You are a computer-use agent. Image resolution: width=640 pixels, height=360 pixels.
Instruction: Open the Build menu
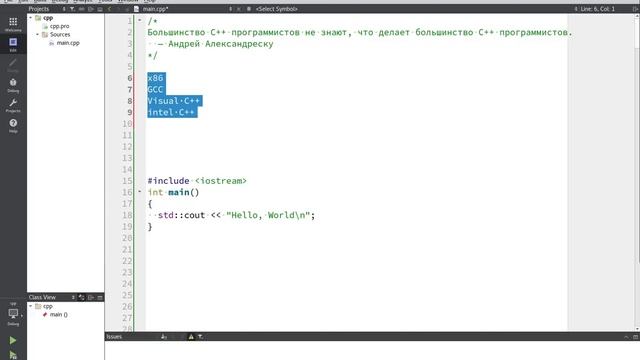40,1
